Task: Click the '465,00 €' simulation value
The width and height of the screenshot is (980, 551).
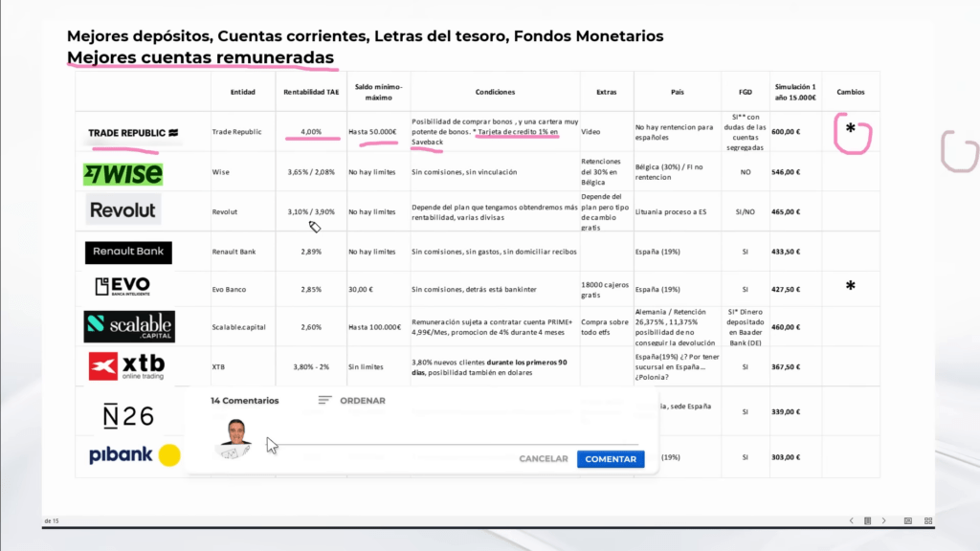Action: (x=786, y=211)
